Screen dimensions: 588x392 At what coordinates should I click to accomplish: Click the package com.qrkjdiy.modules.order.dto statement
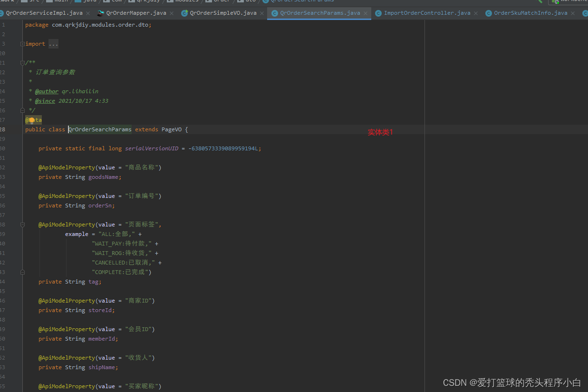(88, 25)
